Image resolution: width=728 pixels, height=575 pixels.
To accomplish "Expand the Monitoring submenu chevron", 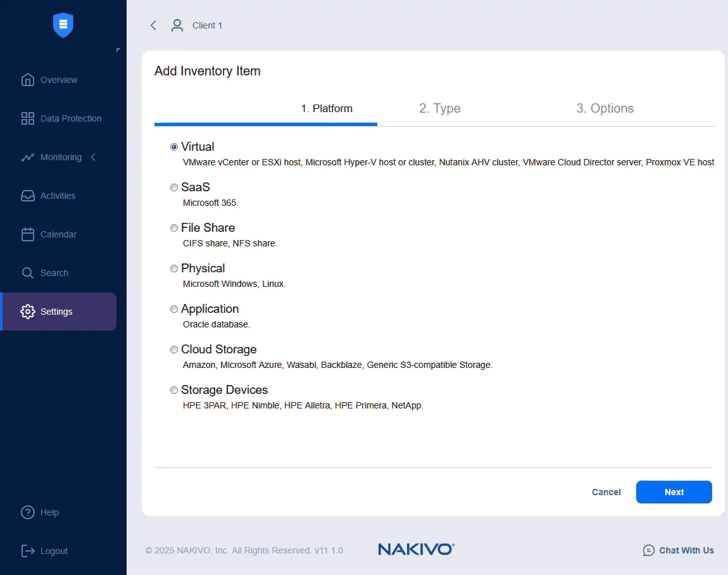I will (x=93, y=157).
